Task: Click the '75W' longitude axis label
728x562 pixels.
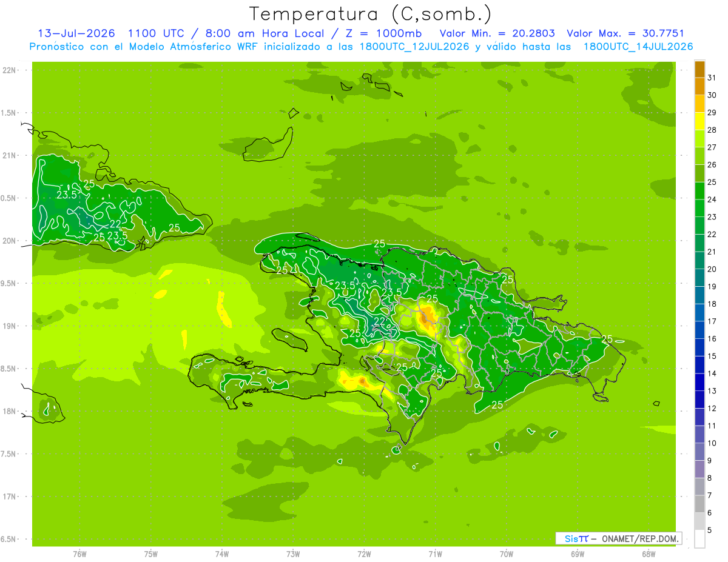Action: (151, 554)
